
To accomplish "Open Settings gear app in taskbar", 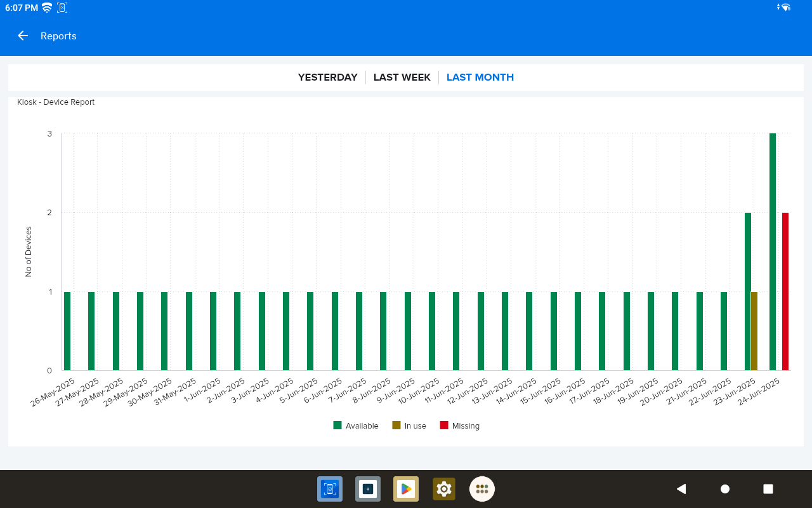I will [x=444, y=489].
